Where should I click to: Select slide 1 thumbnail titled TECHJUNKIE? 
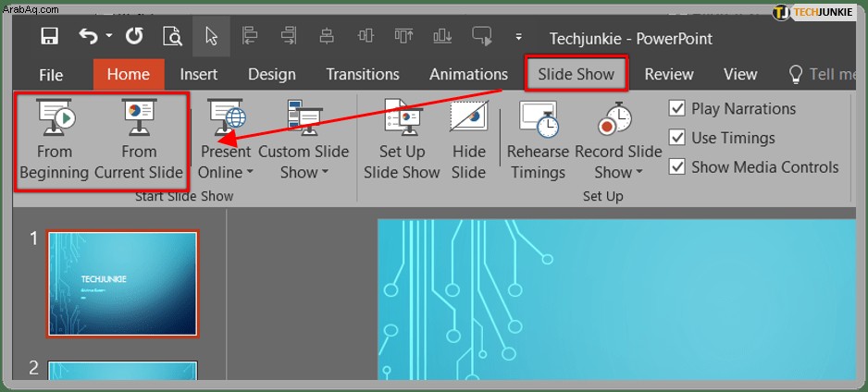point(122,284)
